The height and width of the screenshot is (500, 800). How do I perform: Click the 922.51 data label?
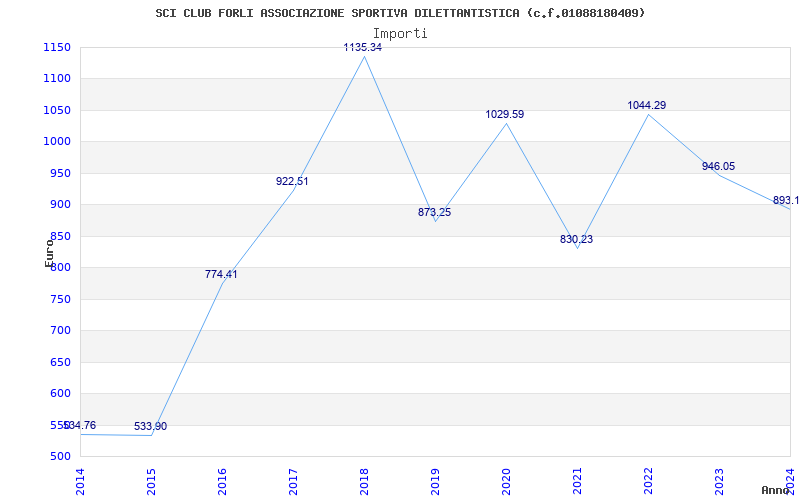tap(292, 181)
